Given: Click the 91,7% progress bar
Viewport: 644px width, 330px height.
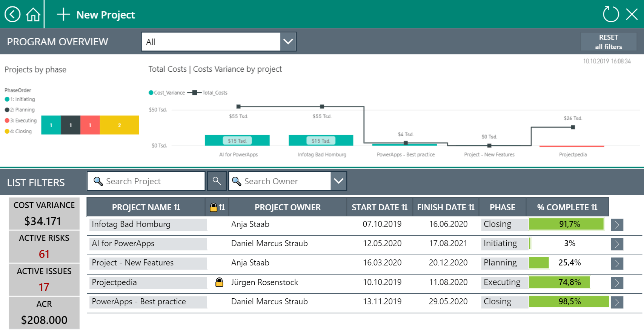Looking at the screenshot, I should (x=566, y=224).
